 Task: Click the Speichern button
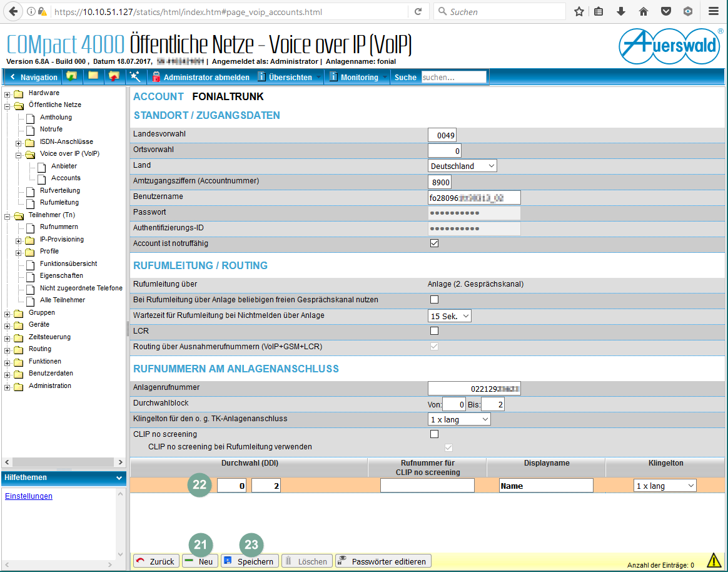point(250,561)
